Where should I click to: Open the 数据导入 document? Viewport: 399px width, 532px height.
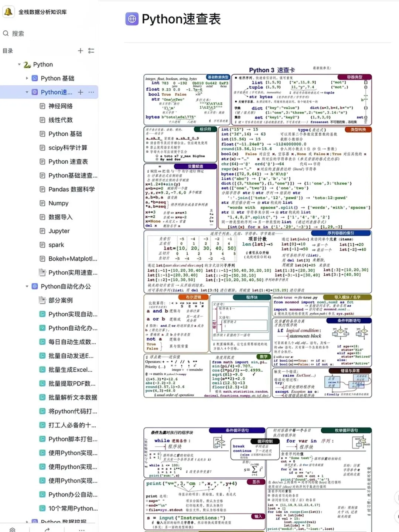[x=61, y=217]
